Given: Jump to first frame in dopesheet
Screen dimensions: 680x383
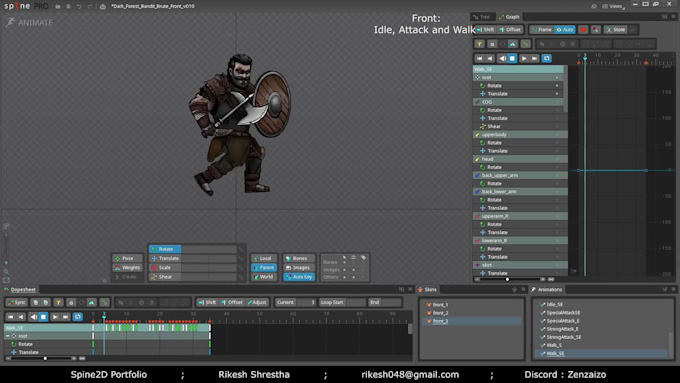Looking at the screenshot, I should click(10, 317).
